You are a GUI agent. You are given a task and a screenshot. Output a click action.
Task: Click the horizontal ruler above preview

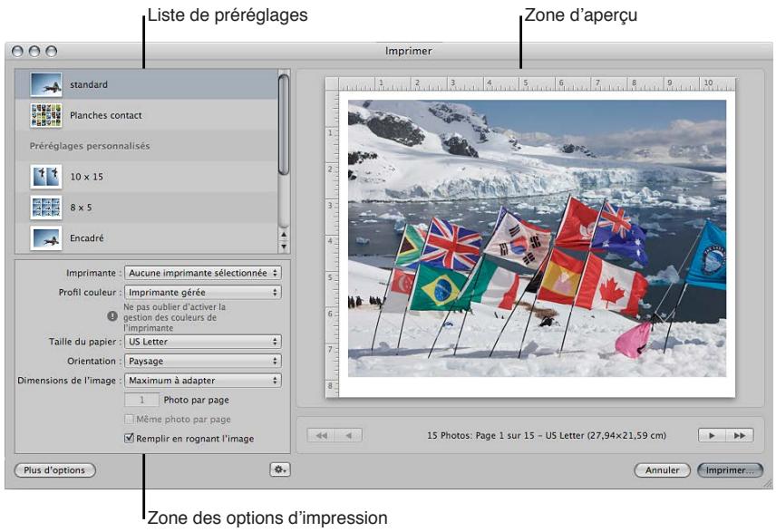tap(537, 84)
